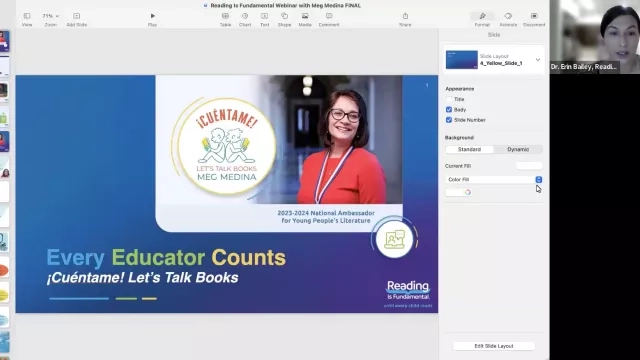
Task: Click the Add Slide button
Action: (x=76, y=16)
